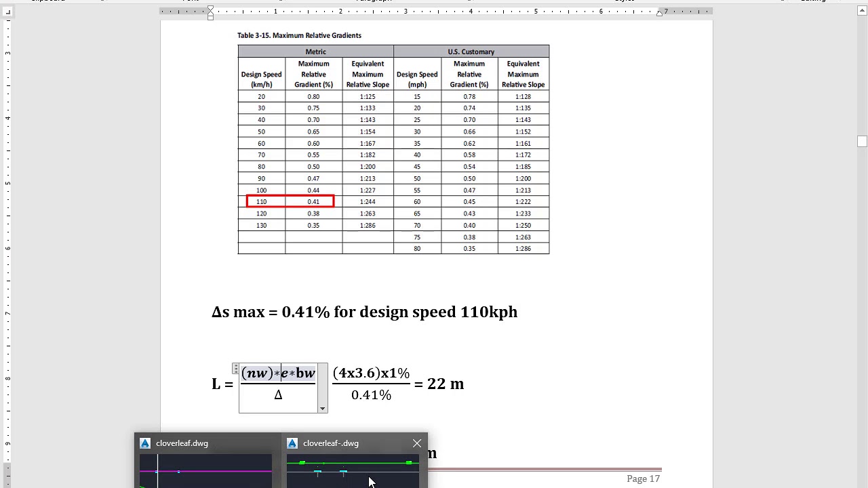
Task: Click the slope cell '1:185'
Action: point(523,167)
